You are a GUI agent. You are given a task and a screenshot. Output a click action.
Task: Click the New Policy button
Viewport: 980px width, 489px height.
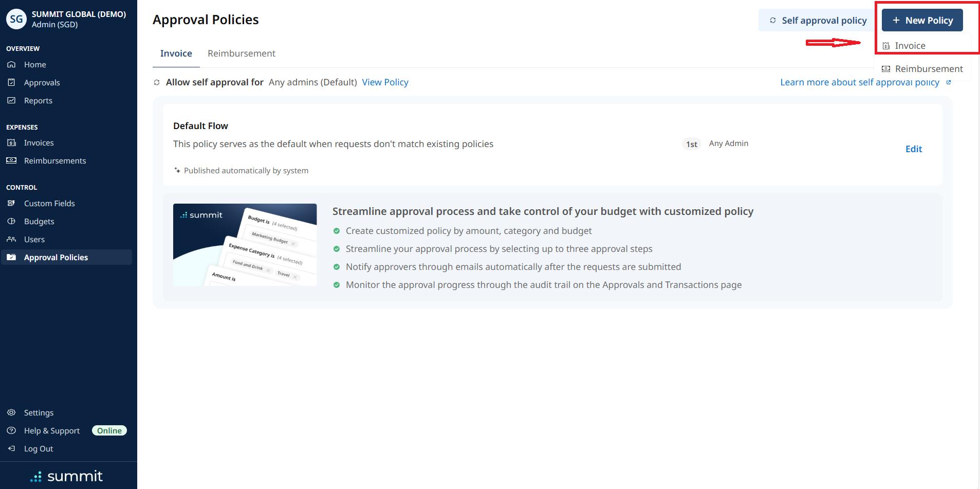click(922, 20)
